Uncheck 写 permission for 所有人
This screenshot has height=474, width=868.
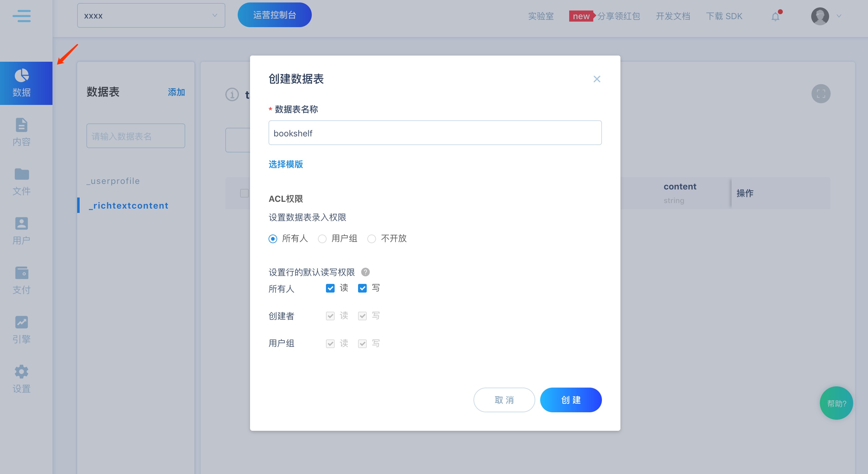[362, 288]
